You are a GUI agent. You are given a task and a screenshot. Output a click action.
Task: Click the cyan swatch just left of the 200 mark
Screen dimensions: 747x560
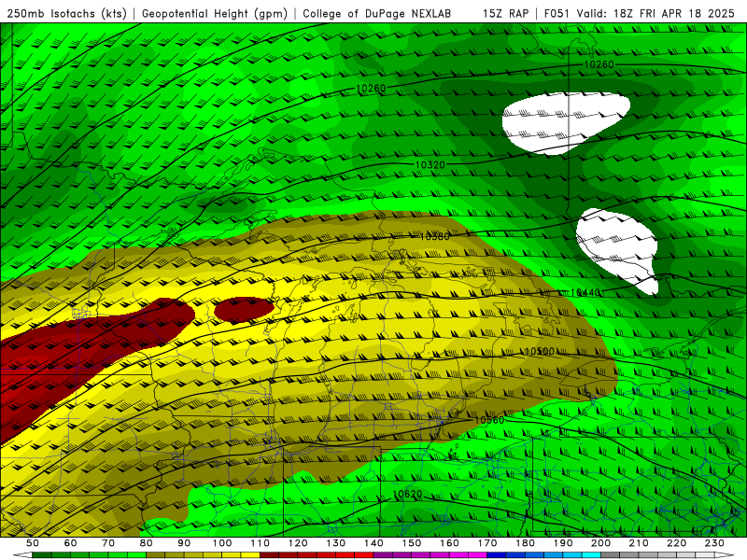click(591, 555)
